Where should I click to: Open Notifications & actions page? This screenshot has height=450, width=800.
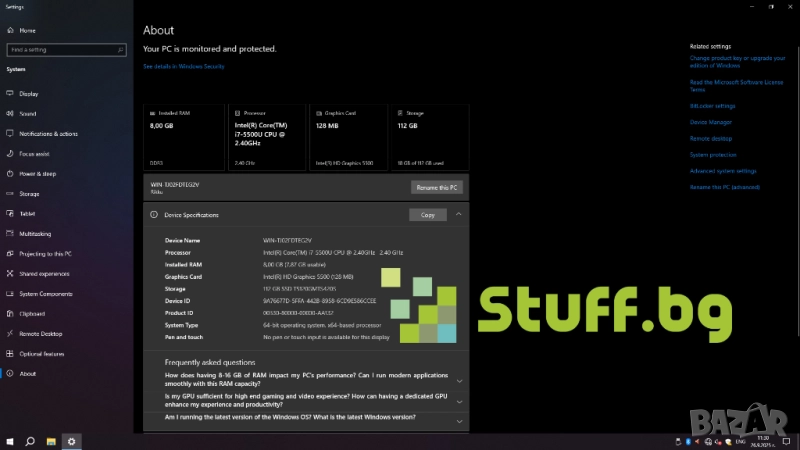point(48,134)
